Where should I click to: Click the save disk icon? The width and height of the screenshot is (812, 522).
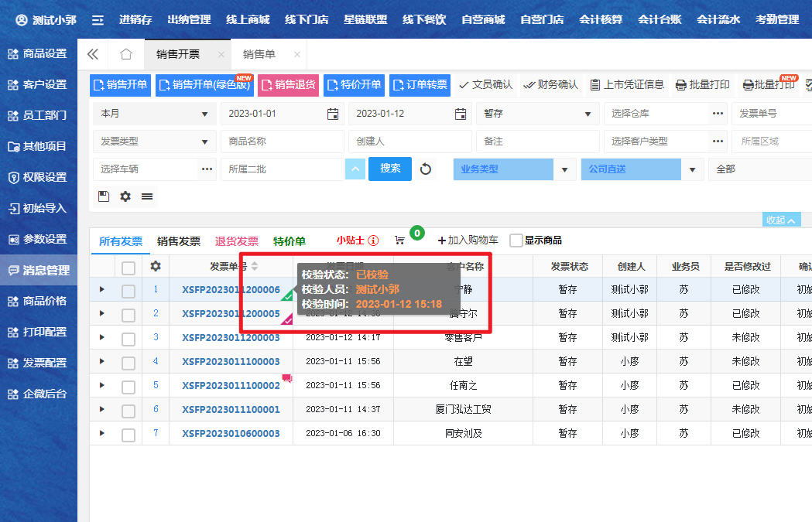pyautogui.click(x=104, y=196)
